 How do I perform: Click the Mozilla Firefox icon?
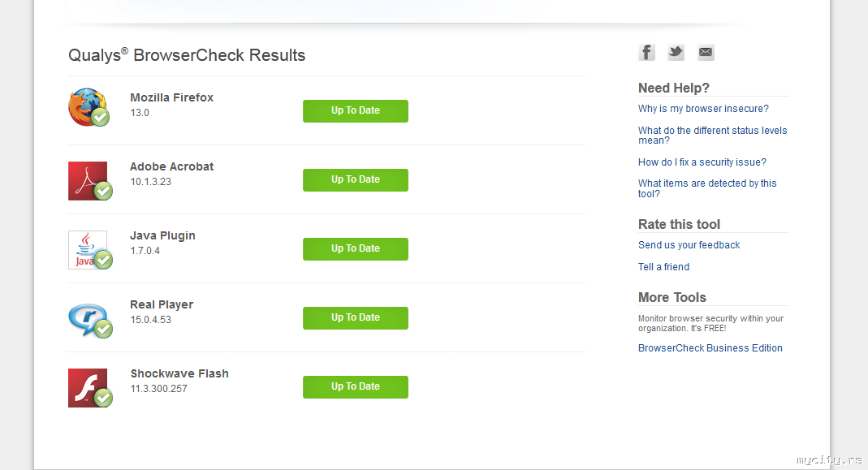89,107
